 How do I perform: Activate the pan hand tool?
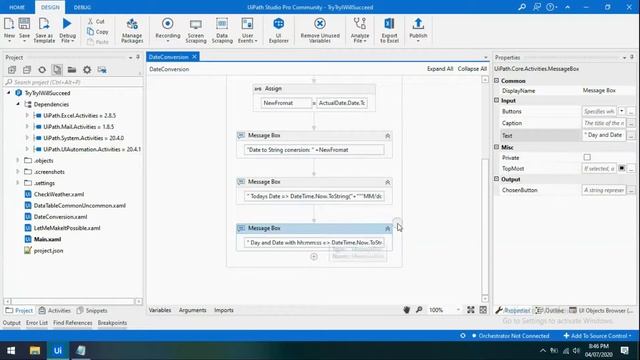[x=407, y=310]
